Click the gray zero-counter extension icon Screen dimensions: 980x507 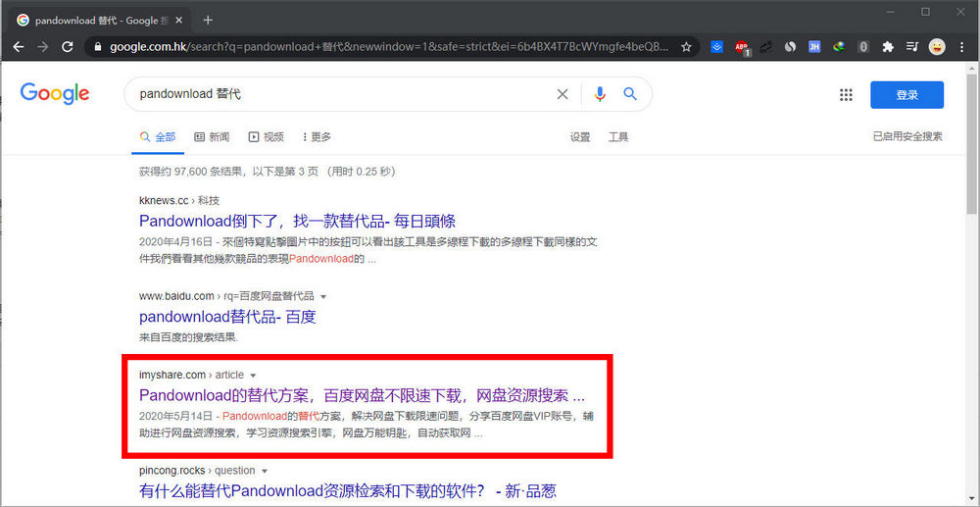863,47
